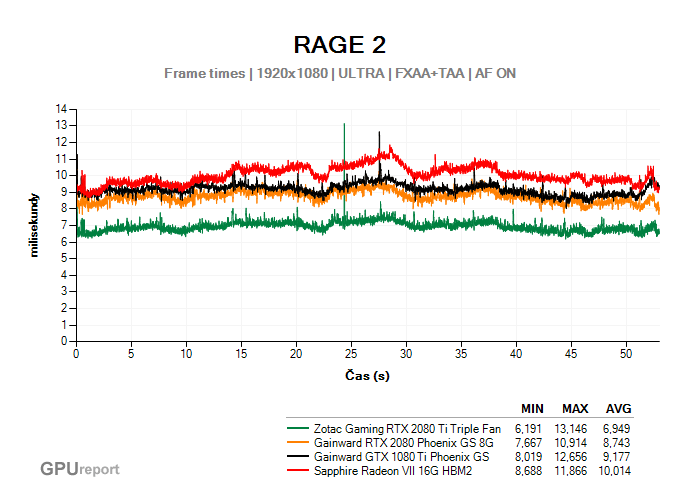Click the milisekundy y-axis label
Screen dimensions: 680x500
(x=34, y=225)
